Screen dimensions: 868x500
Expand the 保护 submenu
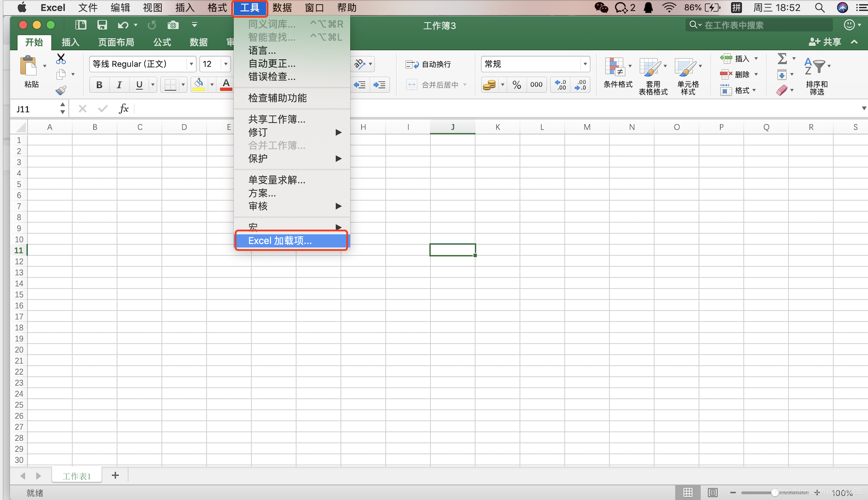click(292, 158)
